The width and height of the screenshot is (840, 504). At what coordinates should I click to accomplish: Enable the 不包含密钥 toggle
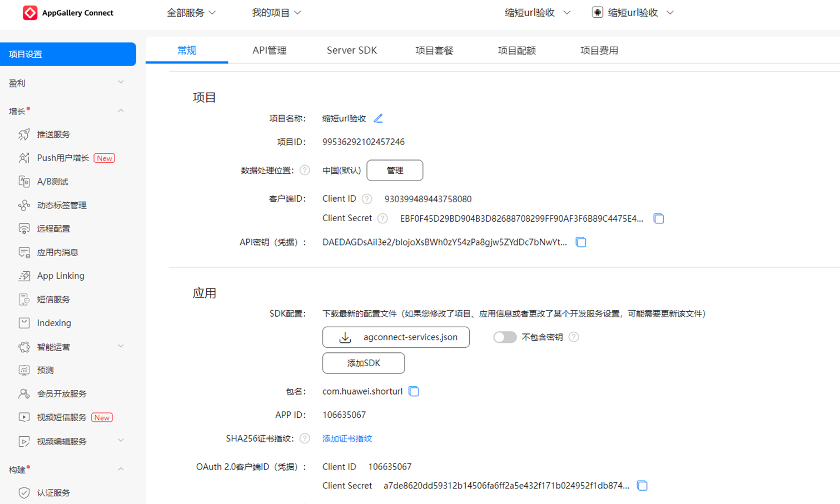click(505, 337)
